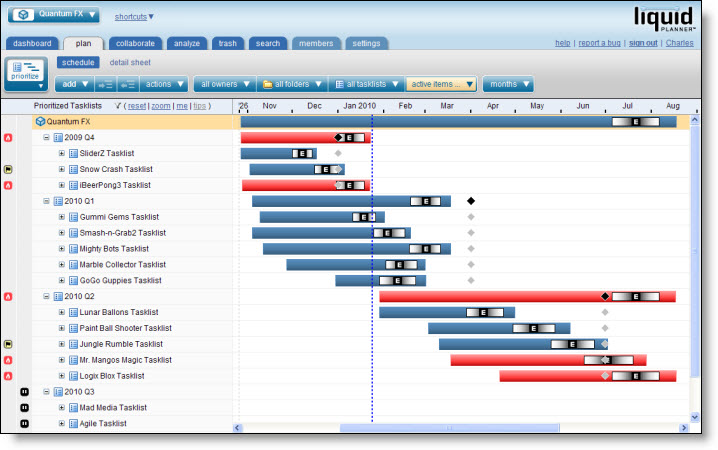Click the on-hold icon beside Agile Tasklist
718x450 pixels.
[24, 424]
